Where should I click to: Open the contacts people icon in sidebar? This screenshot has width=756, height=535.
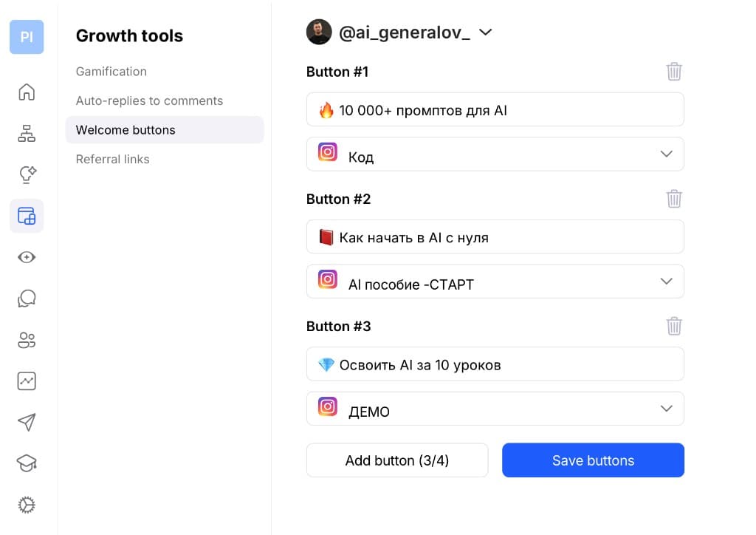coord(27,340)
